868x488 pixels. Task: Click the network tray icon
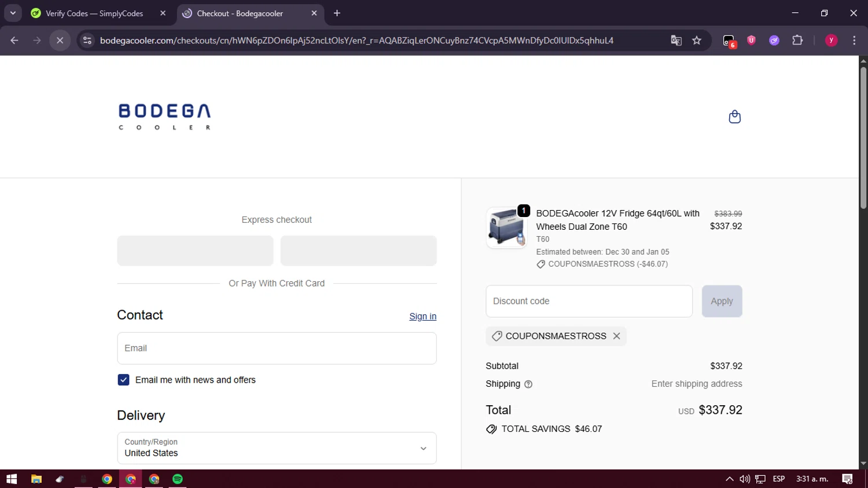760,479
